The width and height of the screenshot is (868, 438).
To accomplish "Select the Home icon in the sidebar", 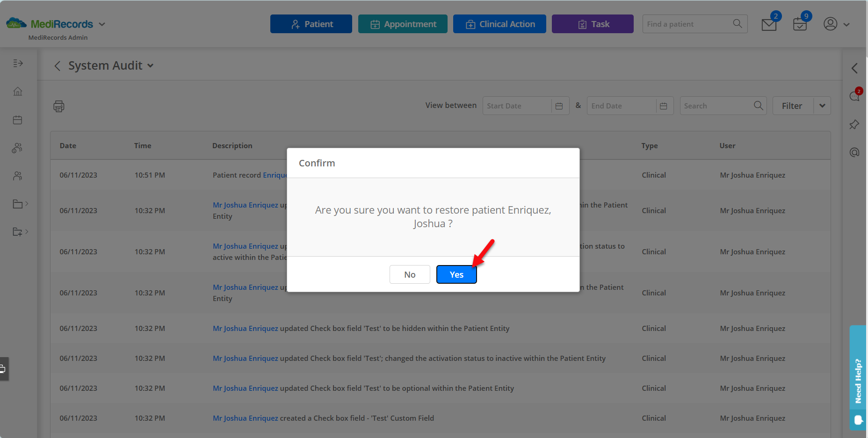I will (x=17, y=91).
